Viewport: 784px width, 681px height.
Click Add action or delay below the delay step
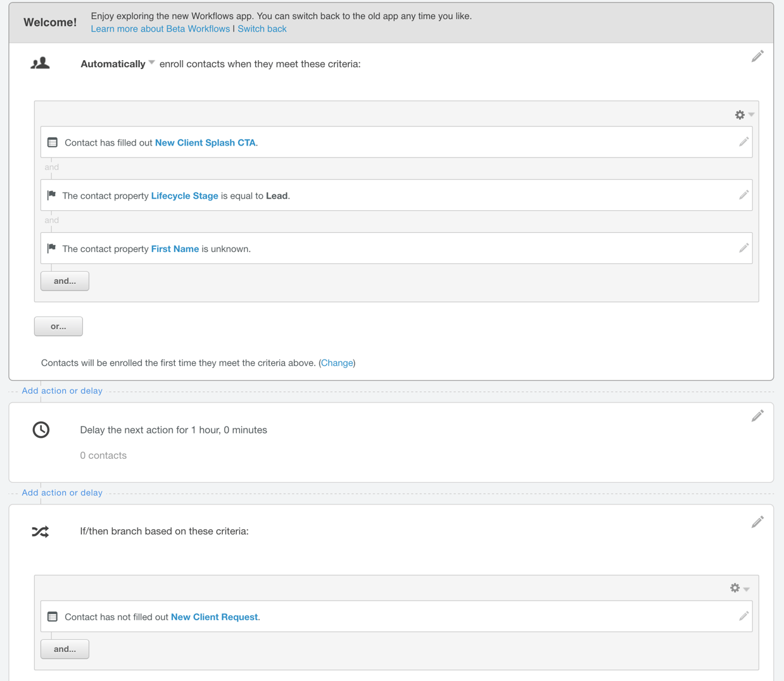(x=61, y=492)
